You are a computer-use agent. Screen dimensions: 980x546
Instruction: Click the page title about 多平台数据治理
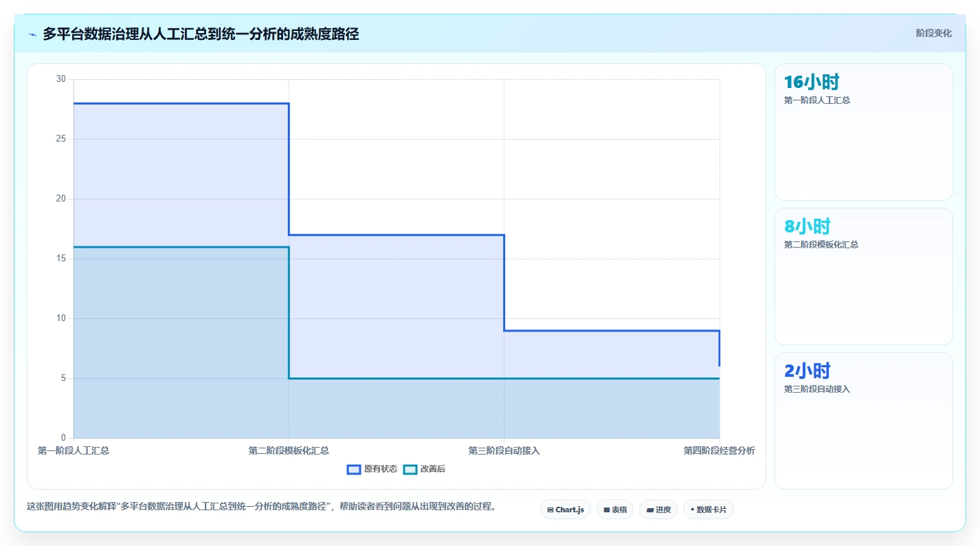point(201,34)
